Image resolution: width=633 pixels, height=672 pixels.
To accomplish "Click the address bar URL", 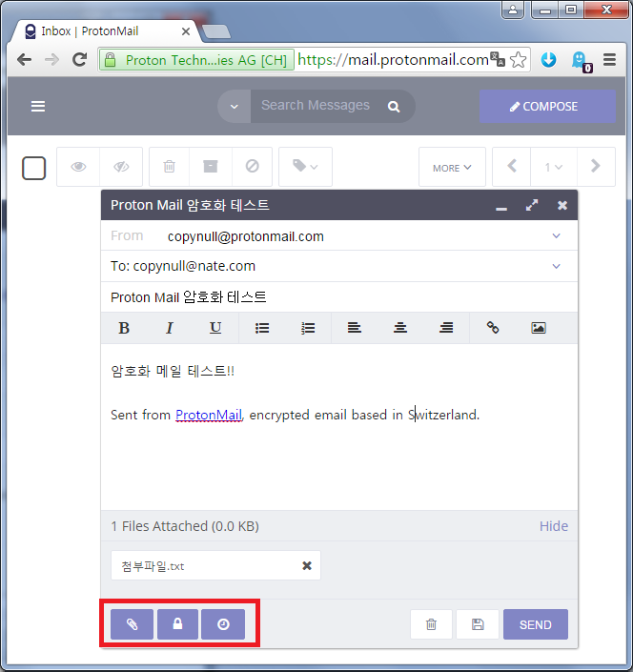I will (393, 59).
